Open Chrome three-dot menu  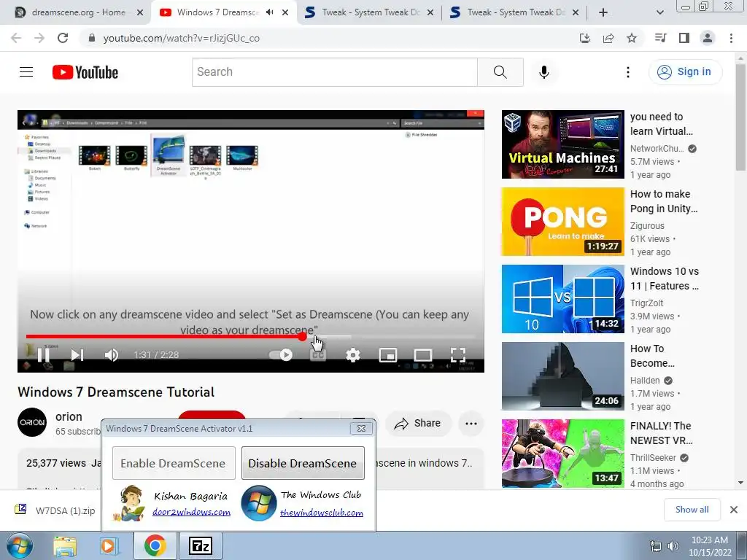coord(731,38)
